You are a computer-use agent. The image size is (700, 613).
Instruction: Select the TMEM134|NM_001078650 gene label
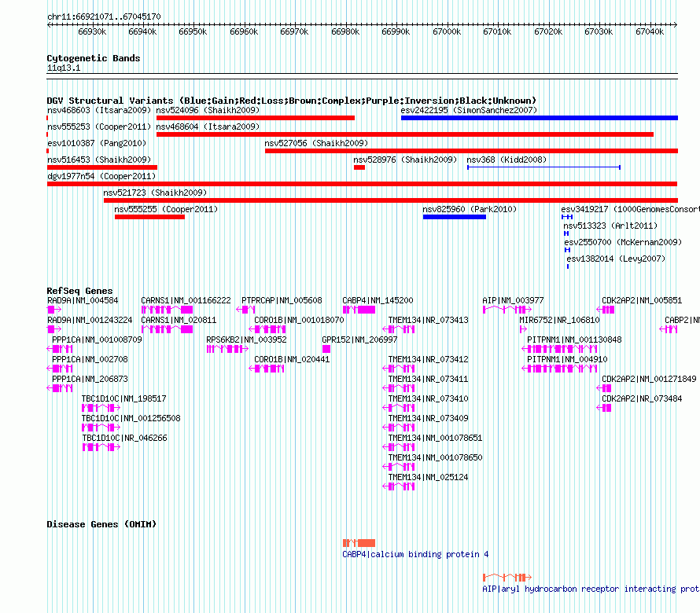point(435,457)
